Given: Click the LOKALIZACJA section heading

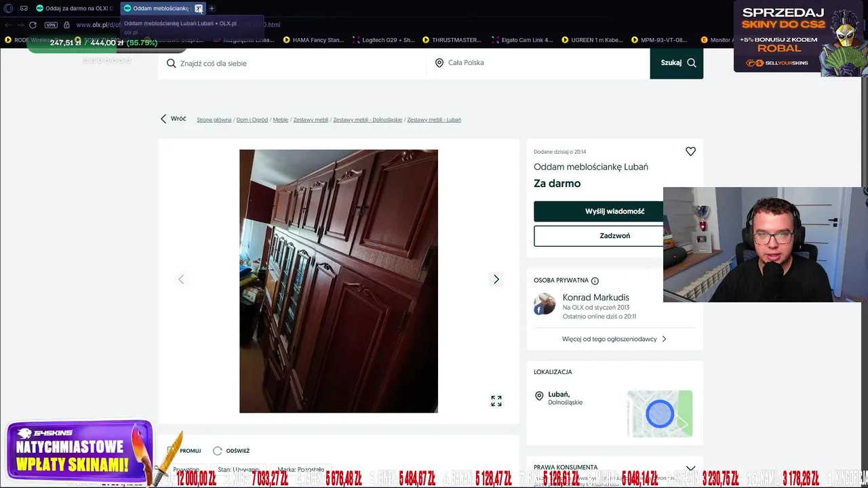Looking at the screenshot, I should [x=553, y=372].
